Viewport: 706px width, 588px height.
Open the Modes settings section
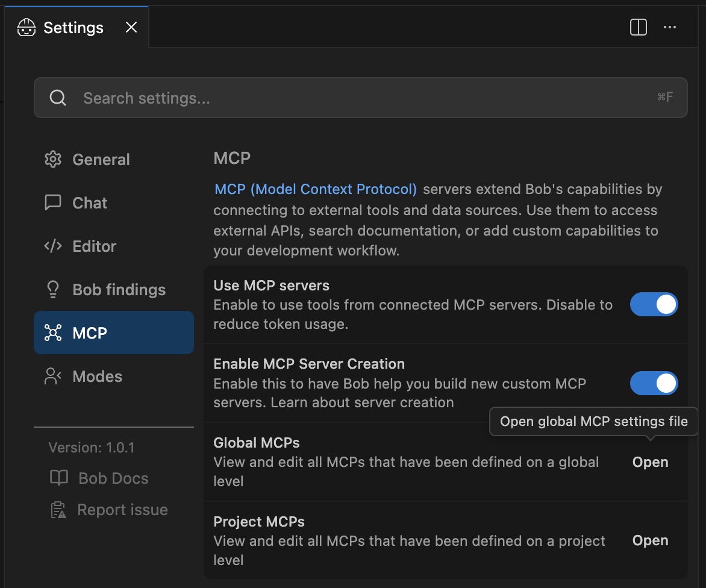pyautogui.click(x=113, y=377)
